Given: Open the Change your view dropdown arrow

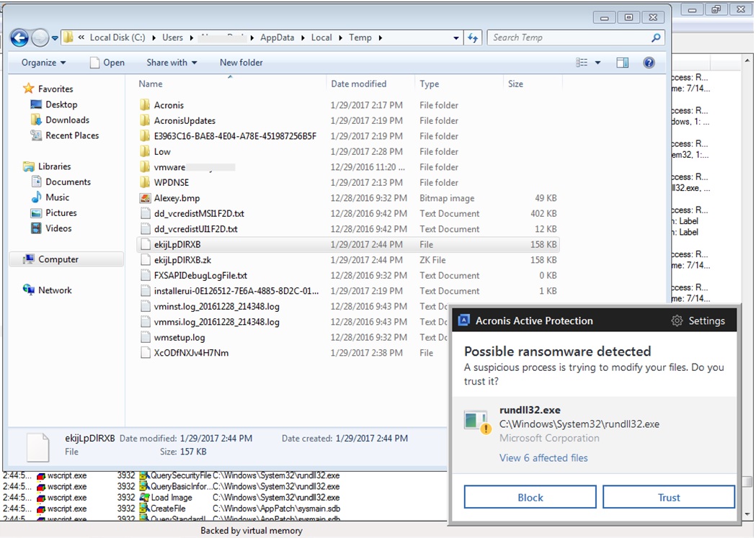Looking at the screenshot, I should click(597, 63).
